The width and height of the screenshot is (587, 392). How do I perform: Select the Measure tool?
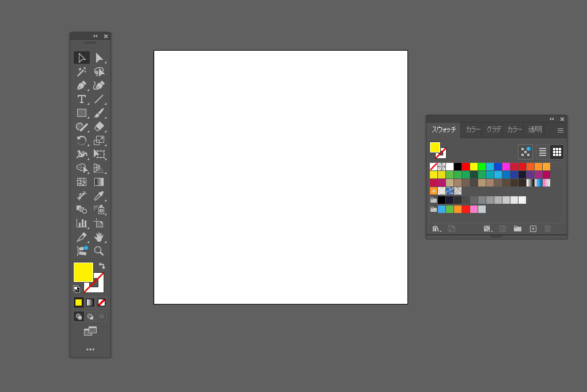[x=82, y=196]
